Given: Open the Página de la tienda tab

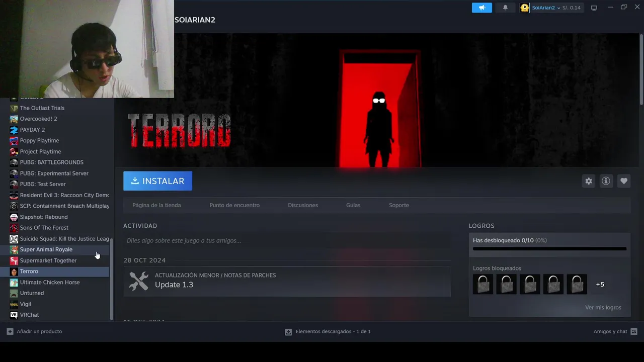Looking at the screenshot, I should click(x=156, y=205).
